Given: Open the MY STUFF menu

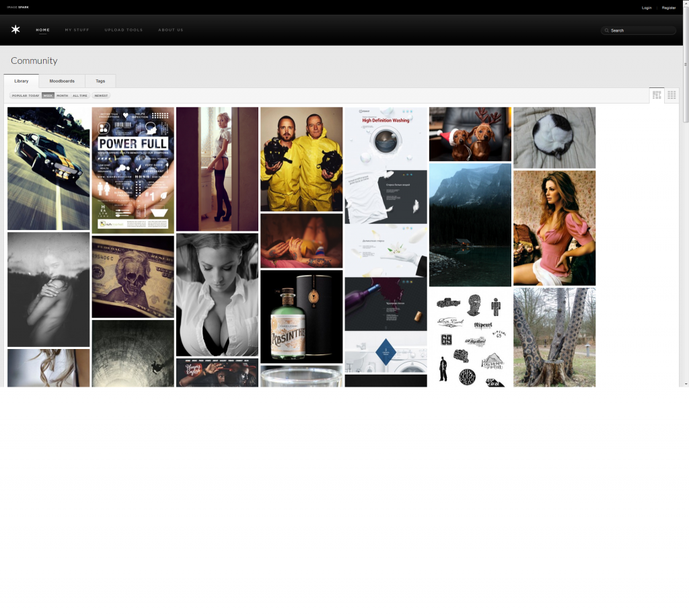Looking at the screenshot, I should pos(77,30).
